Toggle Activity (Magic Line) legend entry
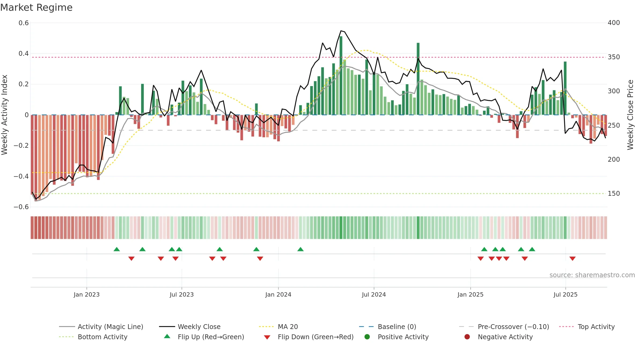The width and height of the screenshot is (644, 362). tap(101, 327)
